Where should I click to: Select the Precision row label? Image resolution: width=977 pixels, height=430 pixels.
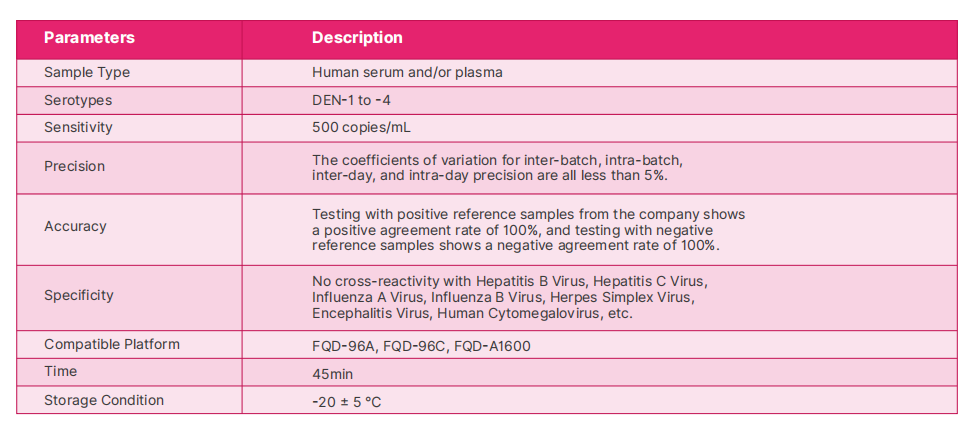pyautogui.click(x=74, y=166)
